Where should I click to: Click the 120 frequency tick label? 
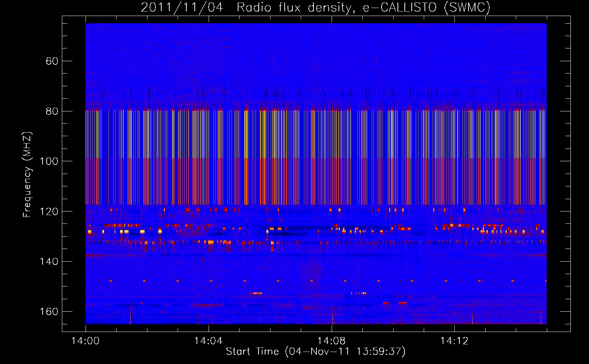click(x=49, y=211)
